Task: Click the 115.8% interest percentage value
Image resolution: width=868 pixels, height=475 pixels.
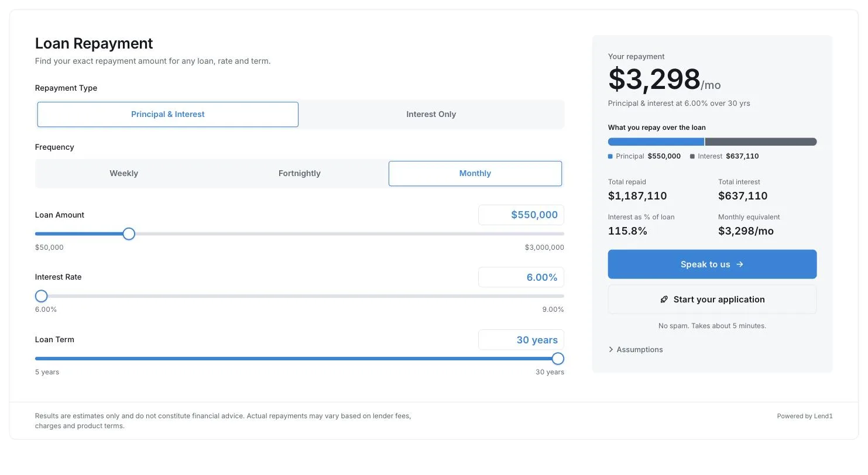Action: point(627,231)
